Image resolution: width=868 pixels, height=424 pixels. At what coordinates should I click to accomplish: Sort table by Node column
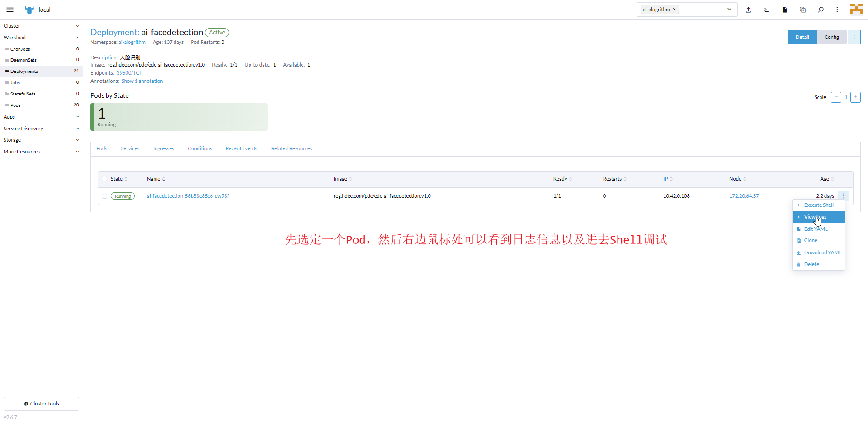point(738,179)
